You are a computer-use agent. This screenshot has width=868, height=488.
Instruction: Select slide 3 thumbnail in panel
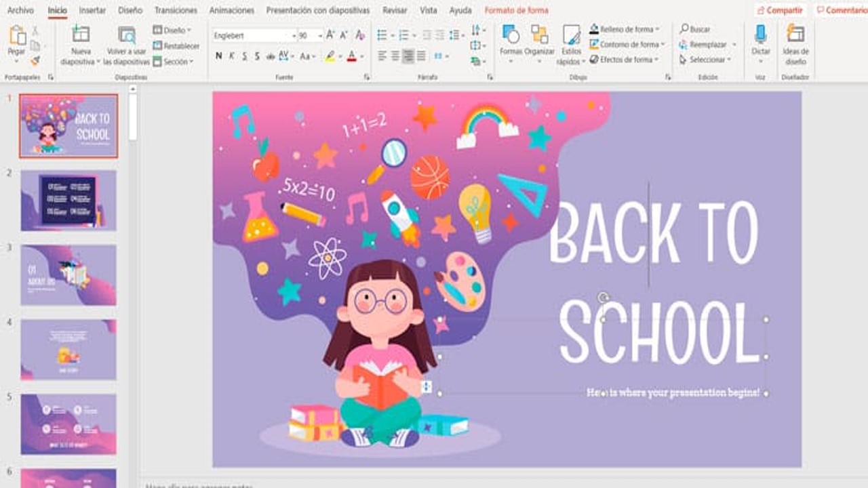68,275
